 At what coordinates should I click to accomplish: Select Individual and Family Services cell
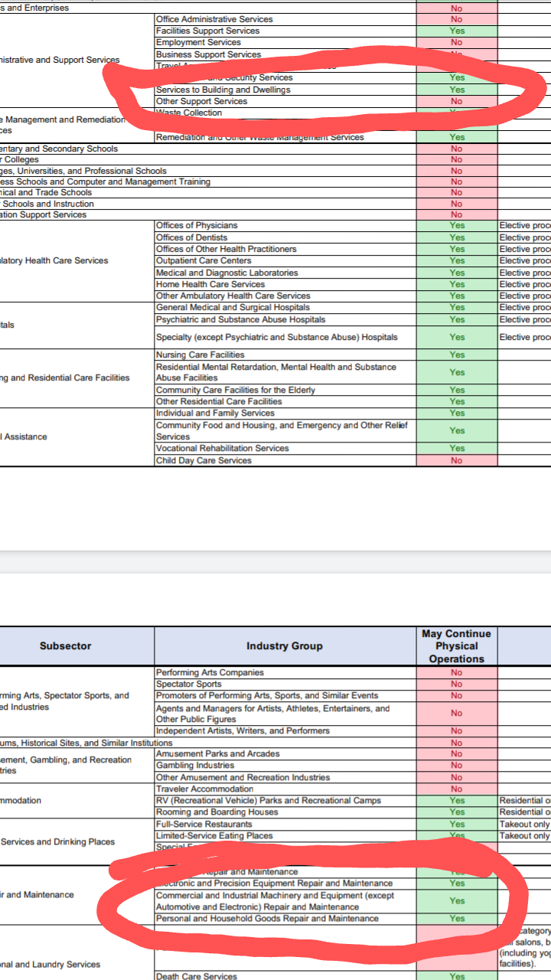tap(285, 413)
